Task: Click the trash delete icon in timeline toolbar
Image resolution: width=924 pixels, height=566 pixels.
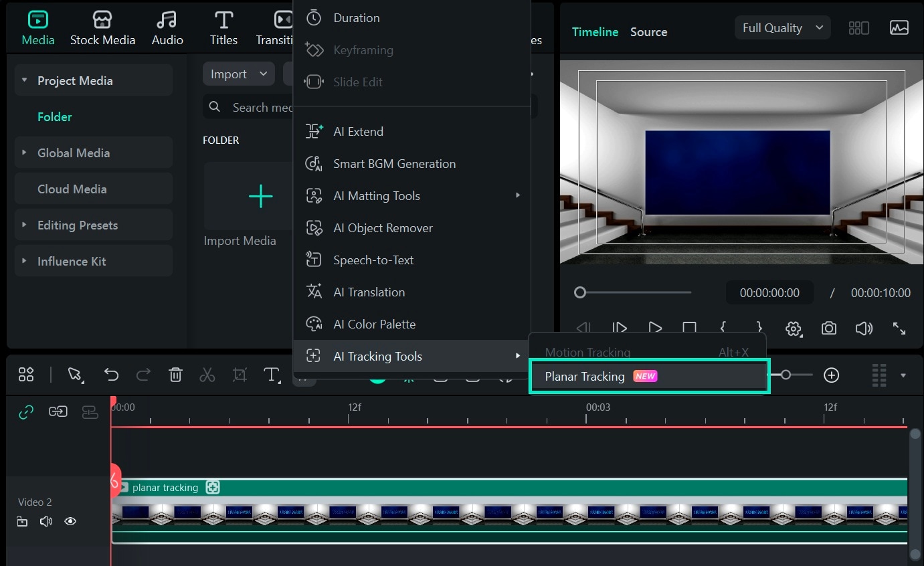Action: (175, 375)
